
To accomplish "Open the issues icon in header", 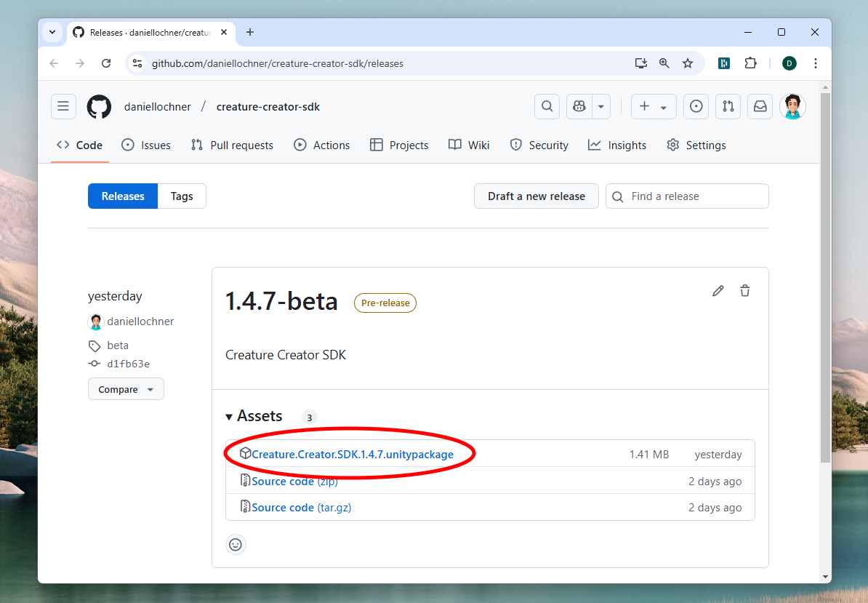I will (x=696, y=106).
